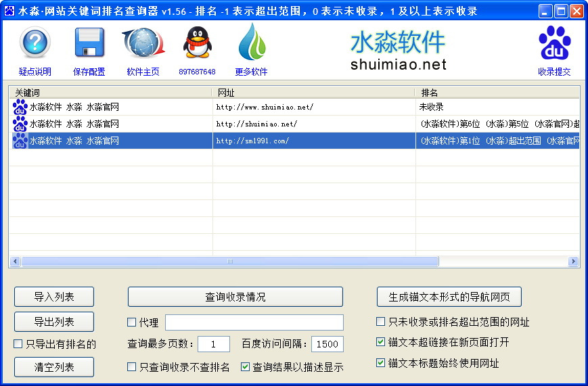This screenshot has width=588, height=386.
Task: Enable the 代理 proxy checkbox
Action: [132, 322]
